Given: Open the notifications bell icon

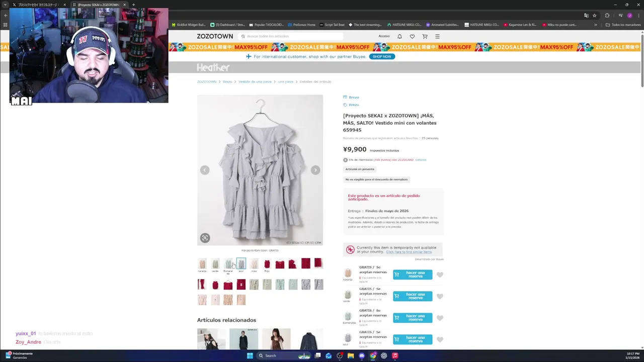Looking at the screenshot, I should pos(399,36).
